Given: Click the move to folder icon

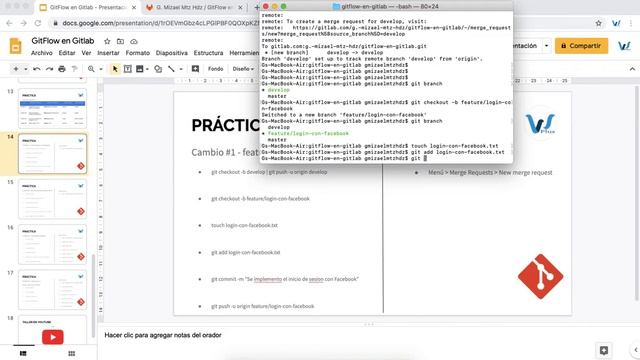Looking at the screenshot, I should point(120,41).
